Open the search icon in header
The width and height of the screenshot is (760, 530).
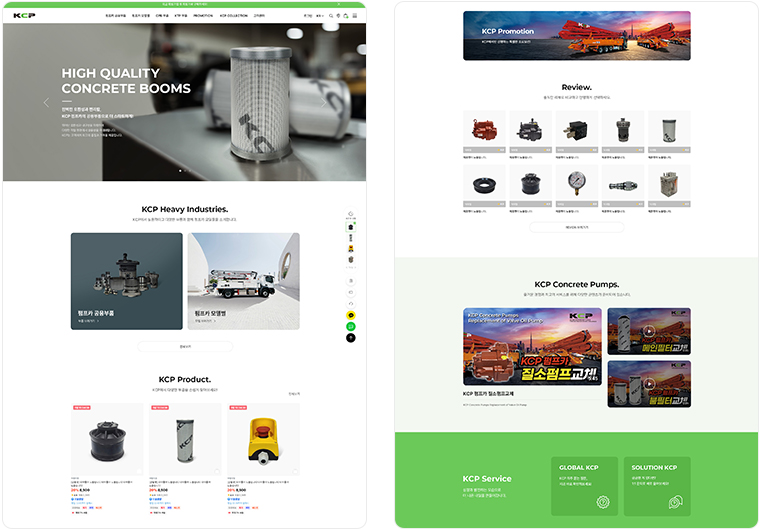tap(331, 16)
